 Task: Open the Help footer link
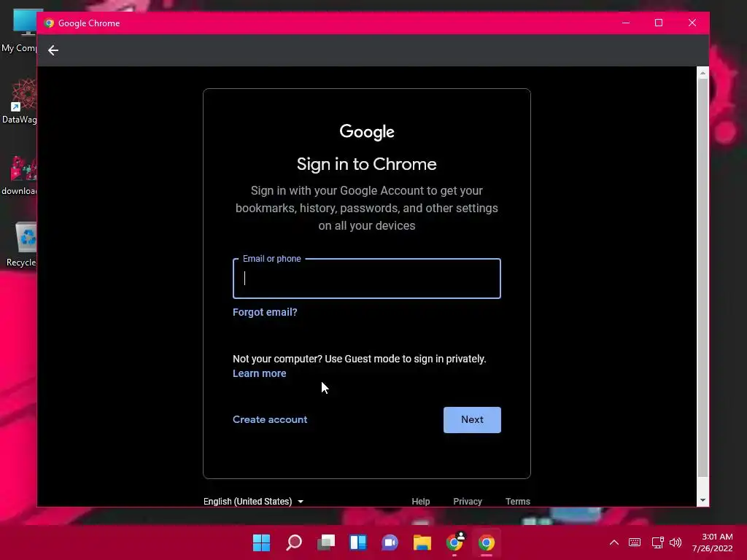[421, 502]
